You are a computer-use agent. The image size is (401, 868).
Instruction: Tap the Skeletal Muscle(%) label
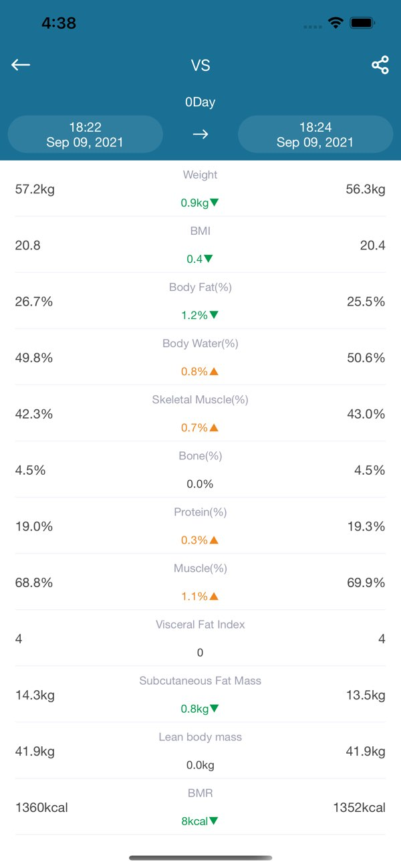click(x=200, y=399)
